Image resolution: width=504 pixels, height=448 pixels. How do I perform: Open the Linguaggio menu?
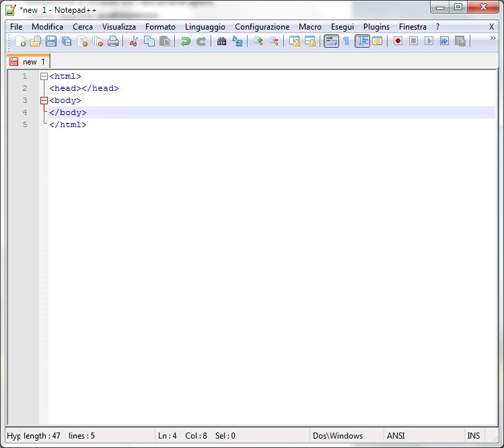205,27
